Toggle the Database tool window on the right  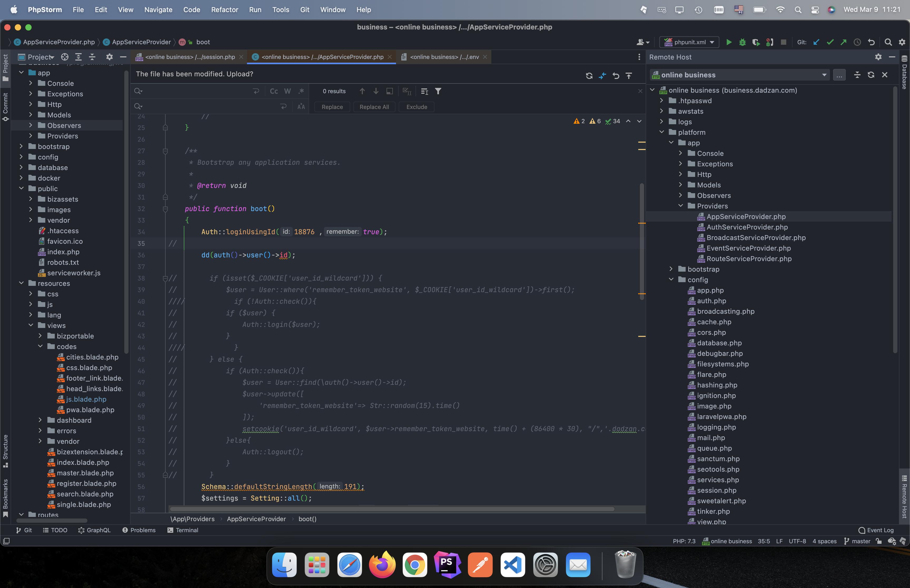coord(904,73)
